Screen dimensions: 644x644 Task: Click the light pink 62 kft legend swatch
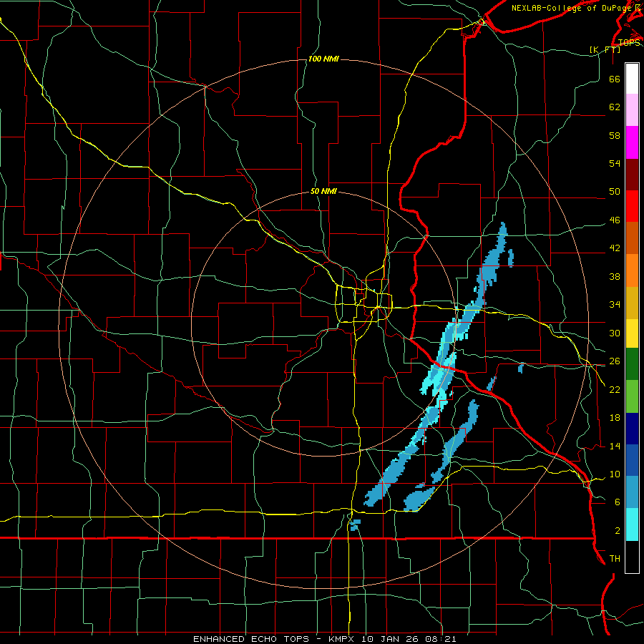click(x=632, y=110)
